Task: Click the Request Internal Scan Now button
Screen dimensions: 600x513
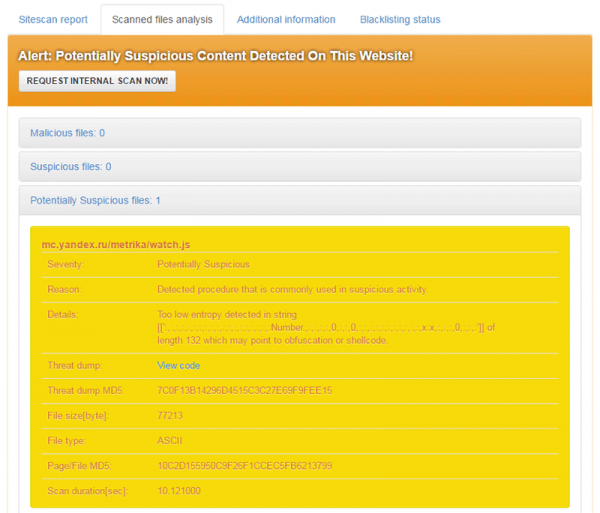Action: point(97,81)
